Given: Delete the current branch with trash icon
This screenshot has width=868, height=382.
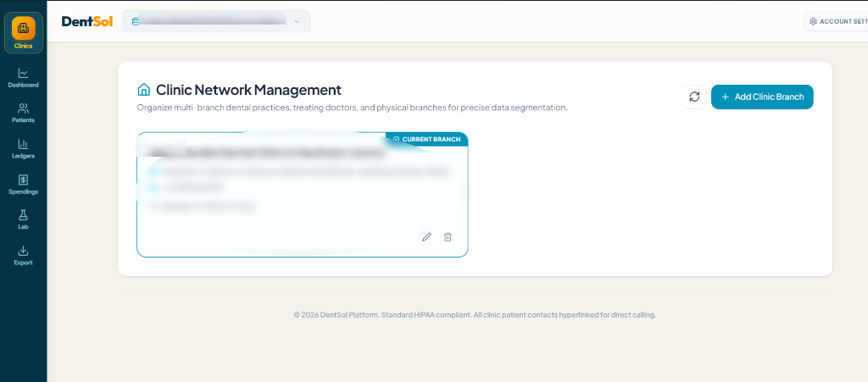Looking at the screenshot, I should 448,237.
